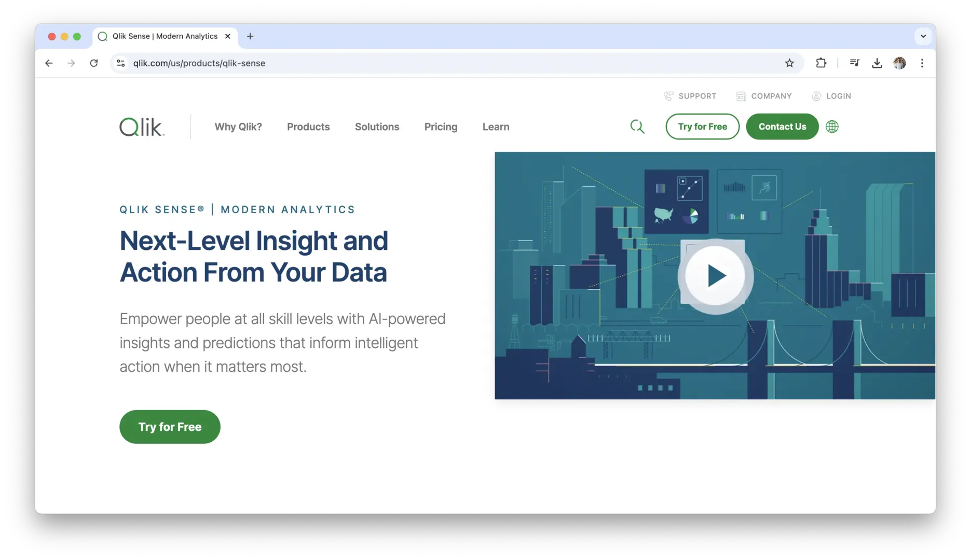Open the site search magnifier

[x=637, y=127]
